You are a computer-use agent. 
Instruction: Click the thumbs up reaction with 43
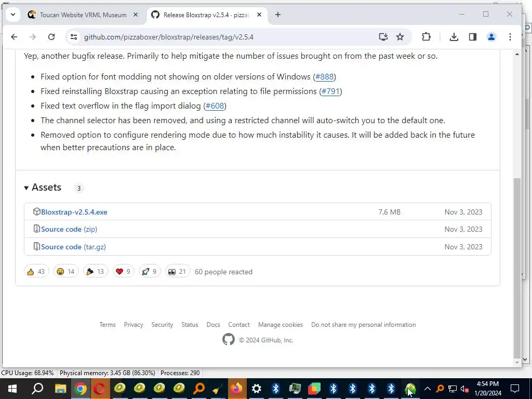(36, 271)
